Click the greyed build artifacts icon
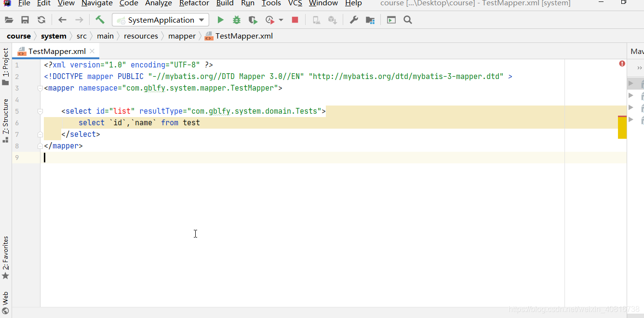 click(333, 20)
